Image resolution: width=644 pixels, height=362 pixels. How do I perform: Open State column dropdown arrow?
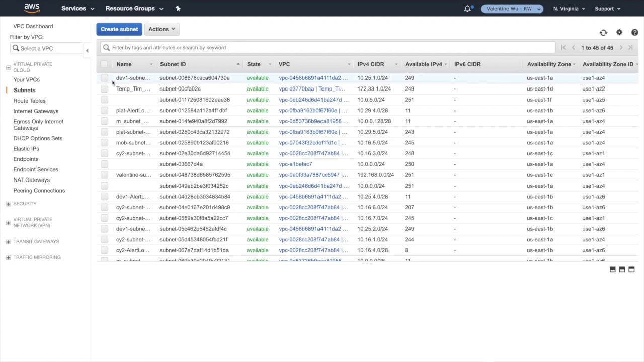270,64
